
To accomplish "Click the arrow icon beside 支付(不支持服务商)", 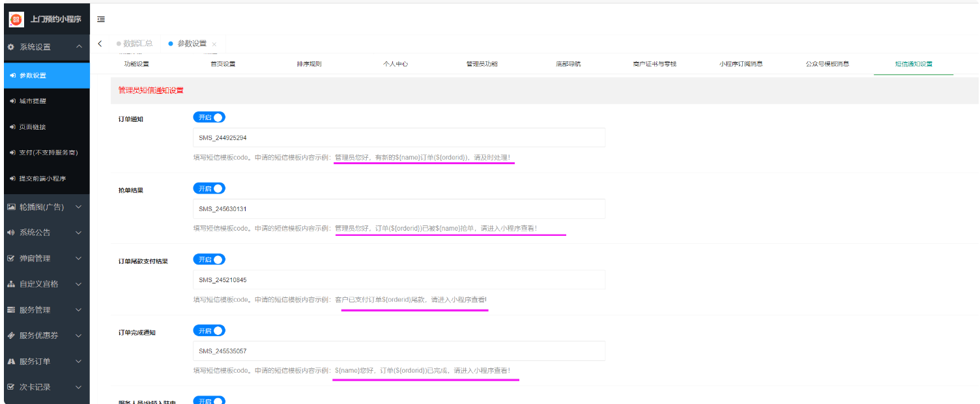I will pyautogui.click(x=13, y=152).
